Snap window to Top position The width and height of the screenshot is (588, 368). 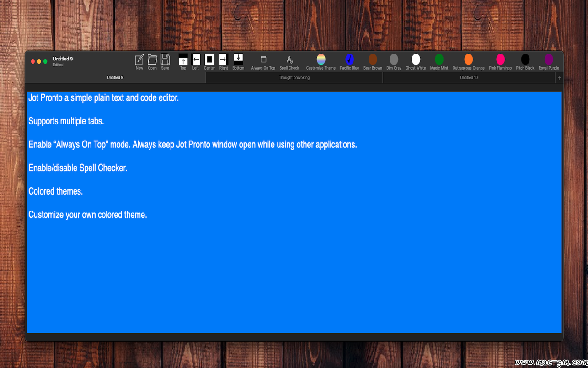[x=183, y=60]
